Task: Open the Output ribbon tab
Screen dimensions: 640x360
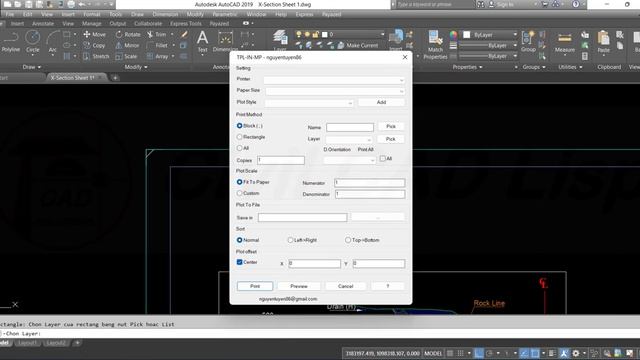Action: (118, 24)
